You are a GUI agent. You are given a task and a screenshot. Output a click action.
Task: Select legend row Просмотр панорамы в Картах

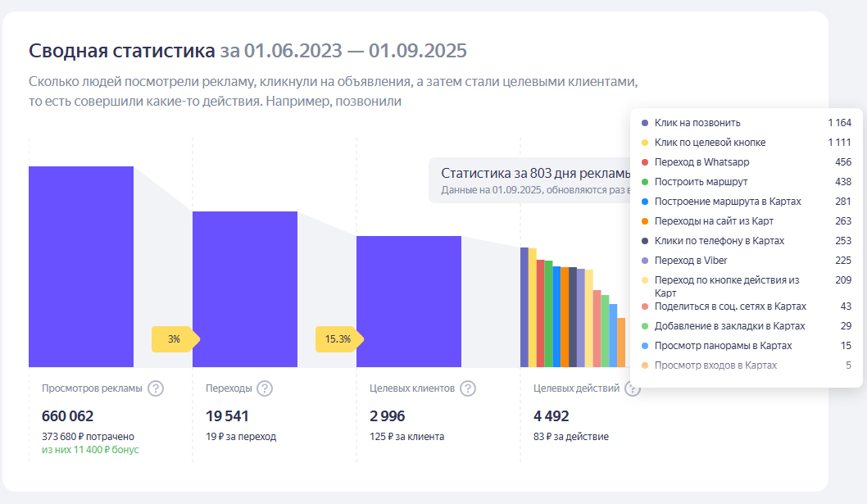pyautogui.click(x=747, y=346)
